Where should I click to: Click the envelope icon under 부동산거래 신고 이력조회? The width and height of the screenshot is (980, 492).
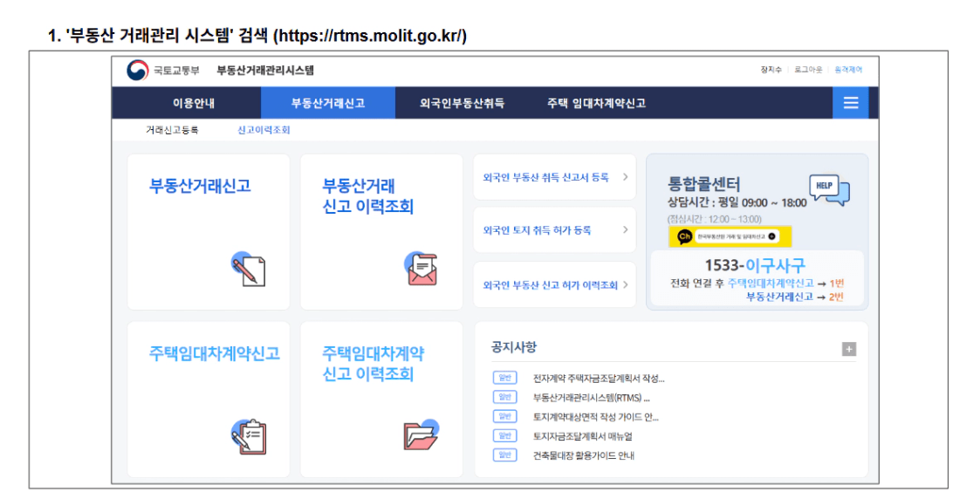point(421,269)
